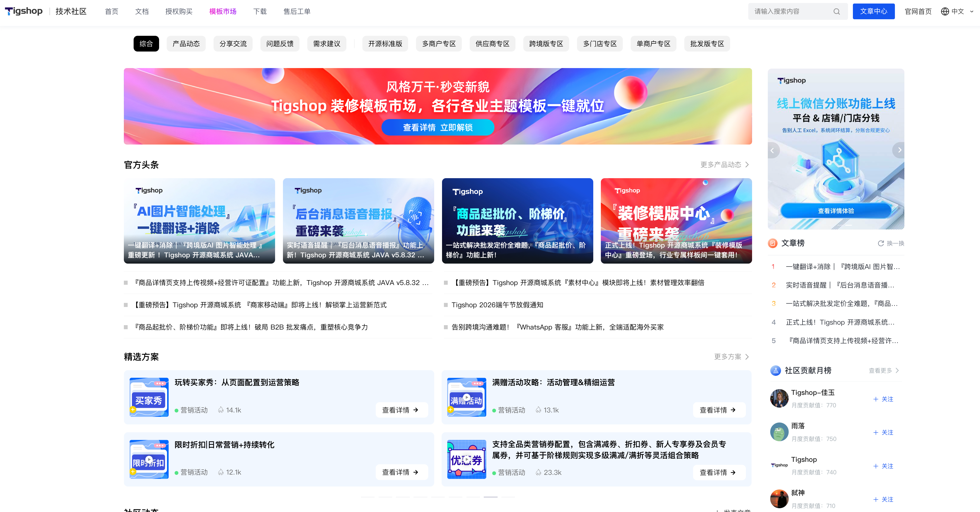
Task: Play the 限时折扣 video thumbnail
Action: [x=149, y=459]
